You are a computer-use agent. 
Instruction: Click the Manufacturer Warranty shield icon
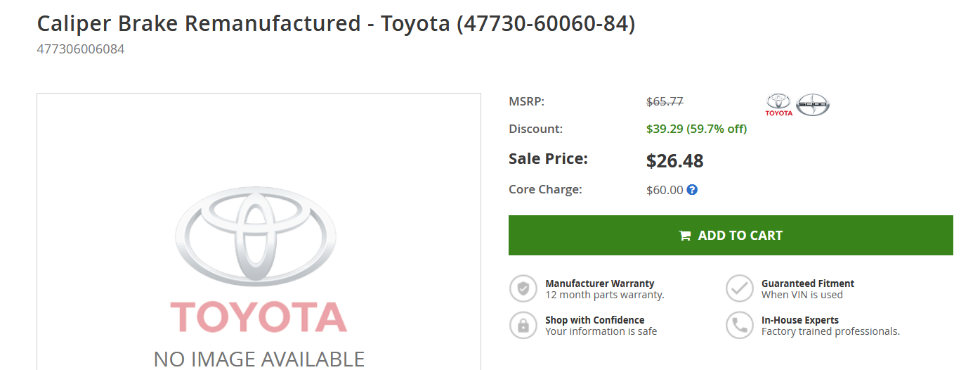coord(523,288)
